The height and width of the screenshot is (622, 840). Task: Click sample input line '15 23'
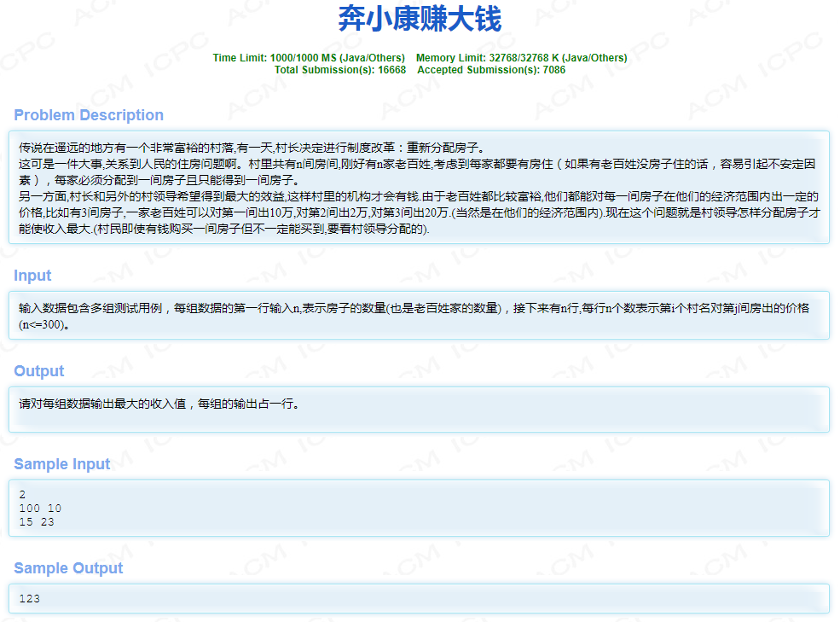(x=37, y=522)
